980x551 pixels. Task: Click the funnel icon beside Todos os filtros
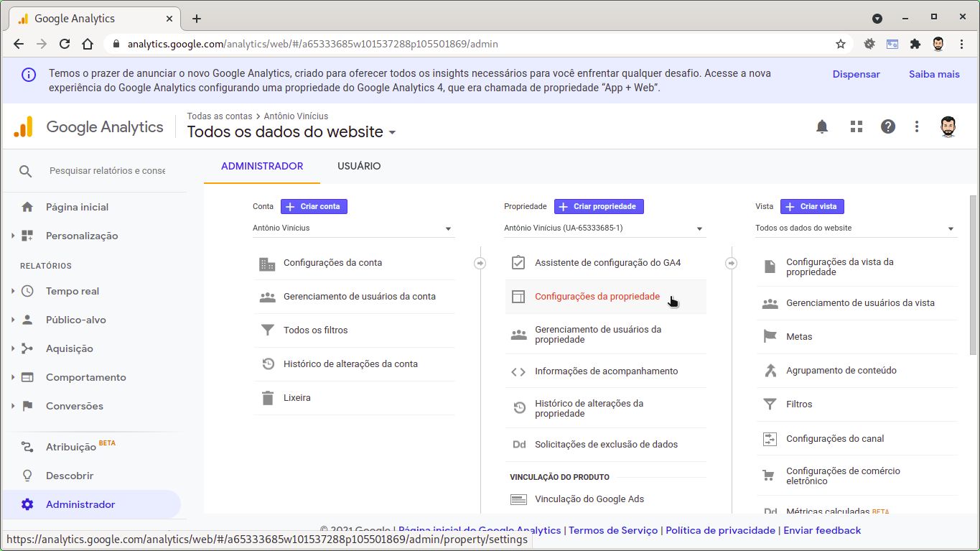click(267, 330)
